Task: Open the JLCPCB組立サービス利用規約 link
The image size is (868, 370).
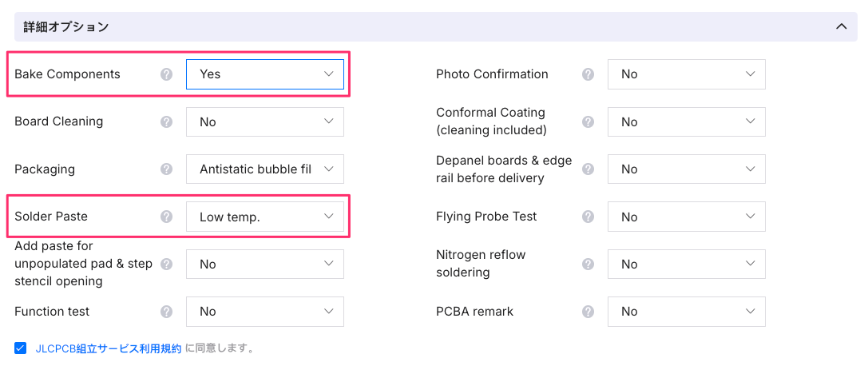Action: 109,348
